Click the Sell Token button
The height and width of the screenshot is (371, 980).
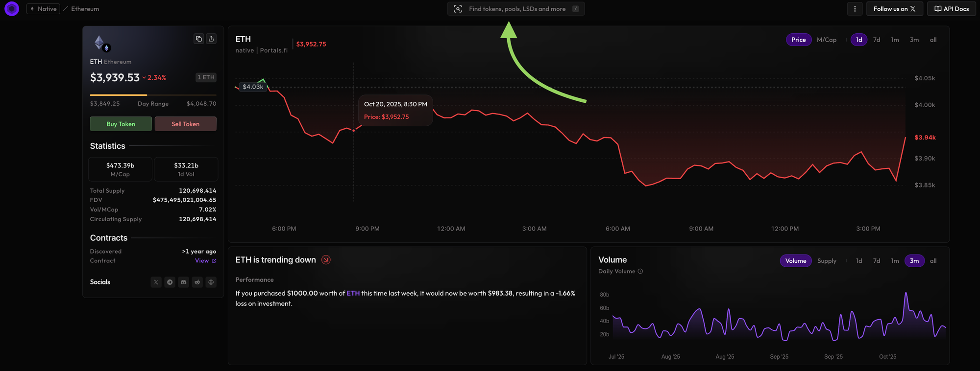pos(186,124)
